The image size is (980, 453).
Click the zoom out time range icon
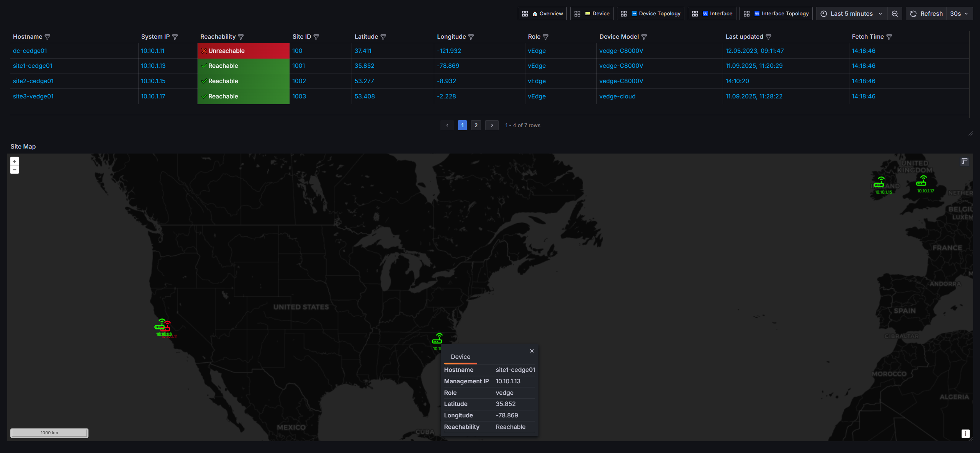(x=895, y=13)
